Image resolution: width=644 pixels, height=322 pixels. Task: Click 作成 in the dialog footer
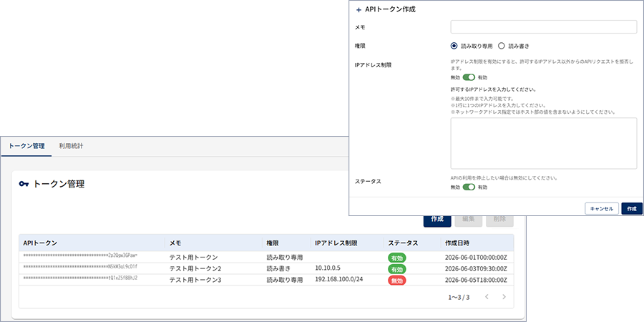click(x=632, y=209)
